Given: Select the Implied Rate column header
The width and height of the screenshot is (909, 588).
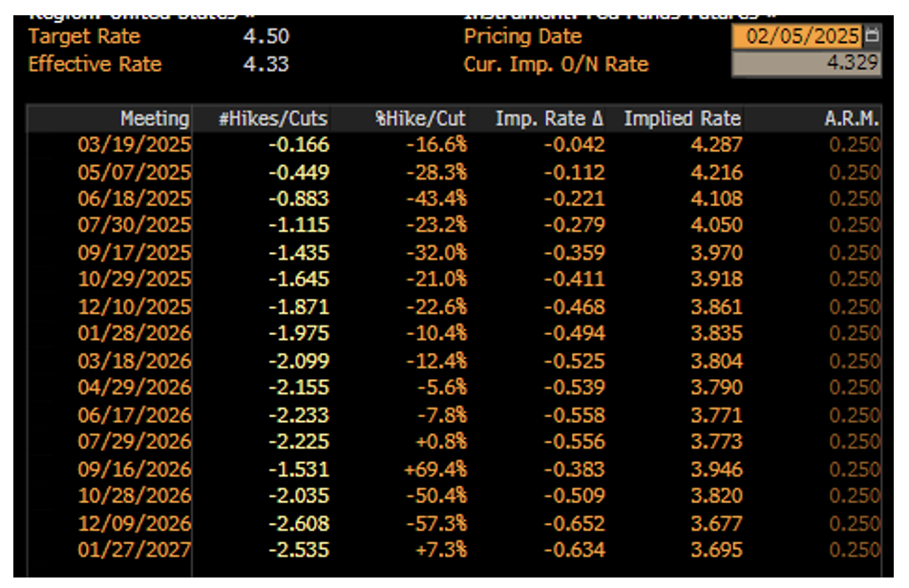Looking at the screenshot, I should tap(682, 119).
